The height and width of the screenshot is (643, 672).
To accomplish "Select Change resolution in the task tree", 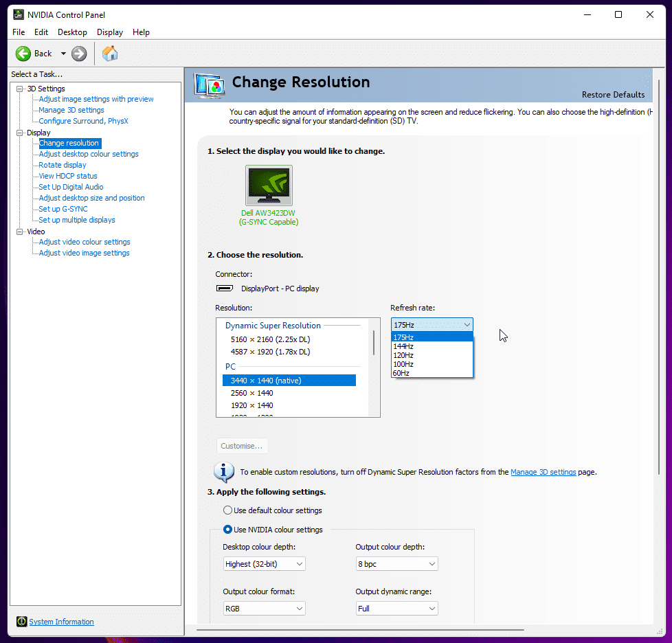I will 69,143.
